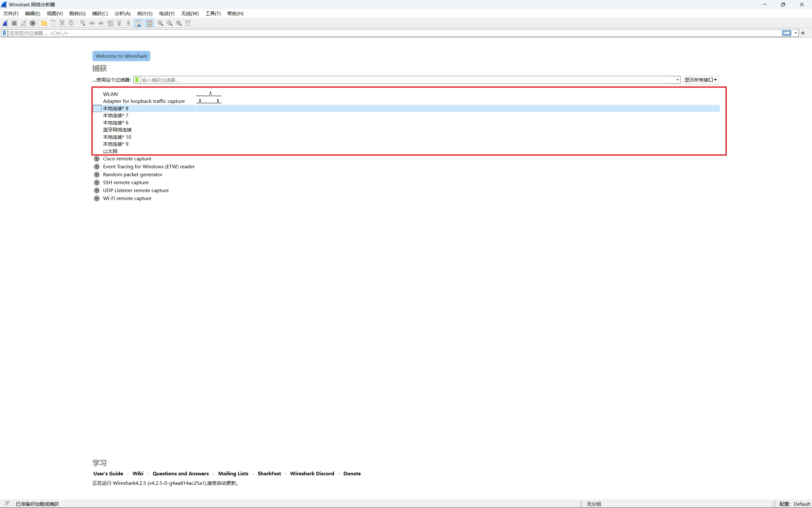Open the 电话(Y) menu
812x508 pixels.
tap(167, 13)
